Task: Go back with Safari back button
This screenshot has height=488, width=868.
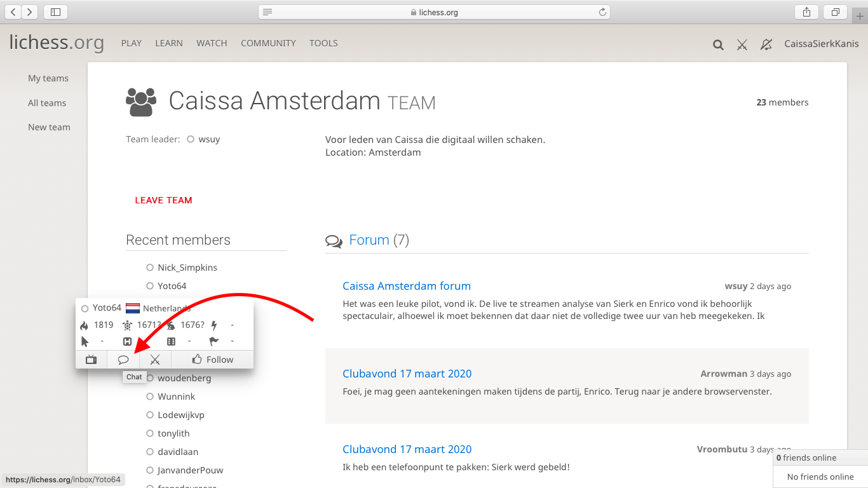Action: (13, 11)
